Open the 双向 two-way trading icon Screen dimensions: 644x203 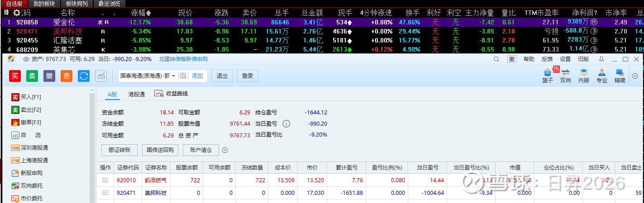point(566,76)
